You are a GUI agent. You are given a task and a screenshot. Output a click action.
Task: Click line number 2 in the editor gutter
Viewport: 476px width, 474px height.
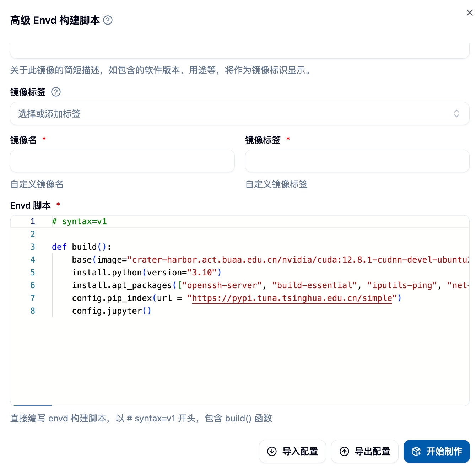coord(33,234)
